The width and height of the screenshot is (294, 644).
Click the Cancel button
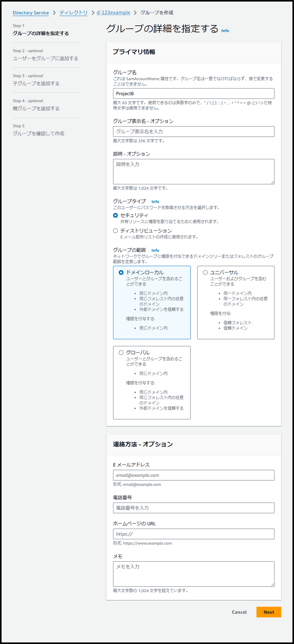click(239, 612)
